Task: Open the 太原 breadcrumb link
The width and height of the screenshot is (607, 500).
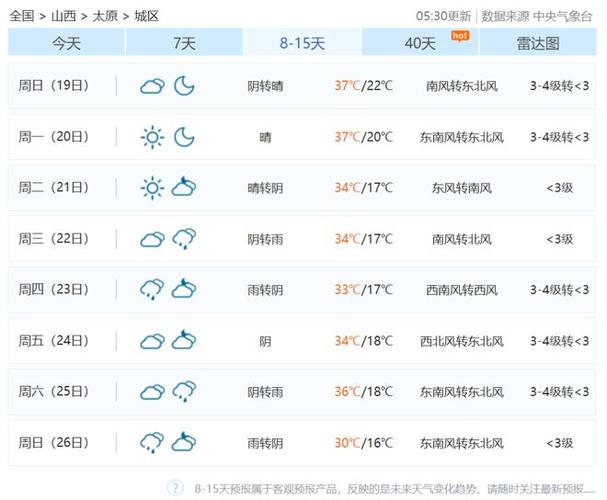Action: click(105, 16)
